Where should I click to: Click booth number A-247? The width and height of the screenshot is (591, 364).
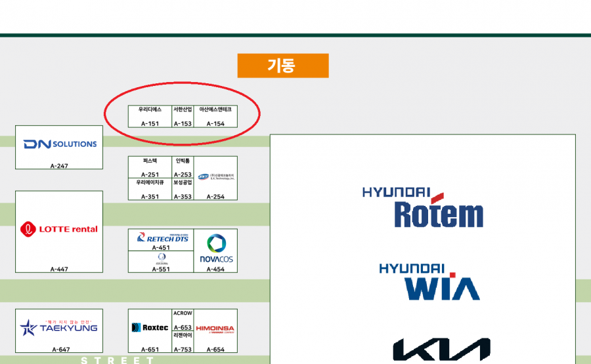point(59,166)
